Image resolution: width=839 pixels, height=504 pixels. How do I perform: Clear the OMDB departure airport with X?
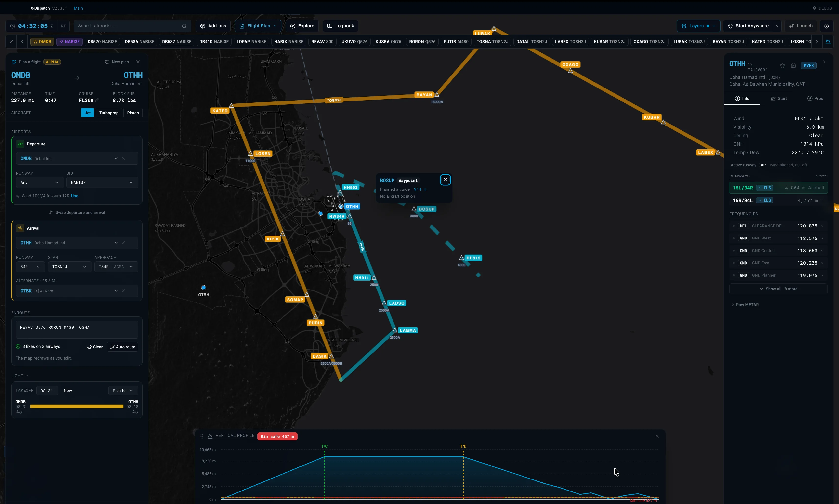(123, 158)
